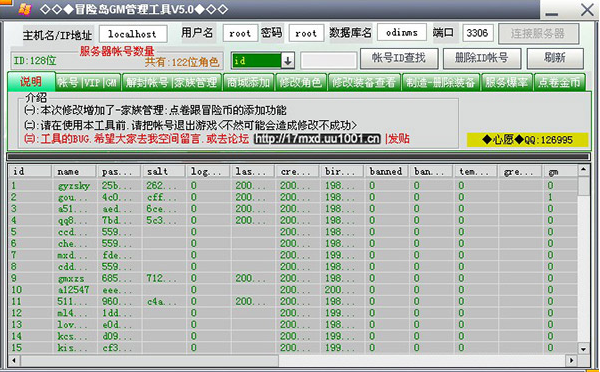This screenshot has width=600, height=372.
Task: Click the horizontal scrollbar right arrow
Action: 572,361
